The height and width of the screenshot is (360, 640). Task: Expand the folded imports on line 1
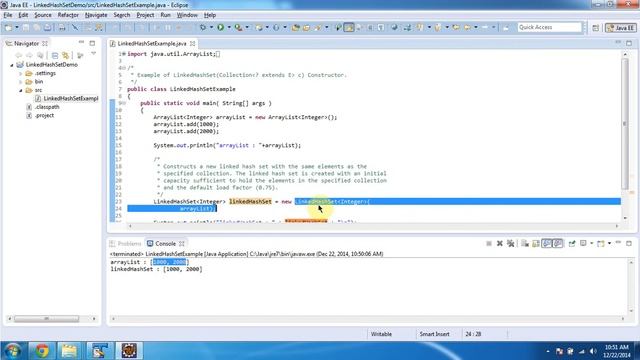(124, 54)
